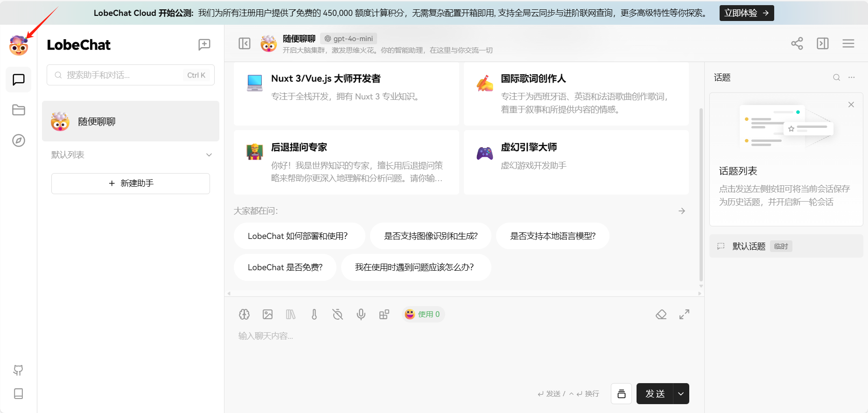Open the 虚幻引擎大师 assistant card

pos(576,162)
